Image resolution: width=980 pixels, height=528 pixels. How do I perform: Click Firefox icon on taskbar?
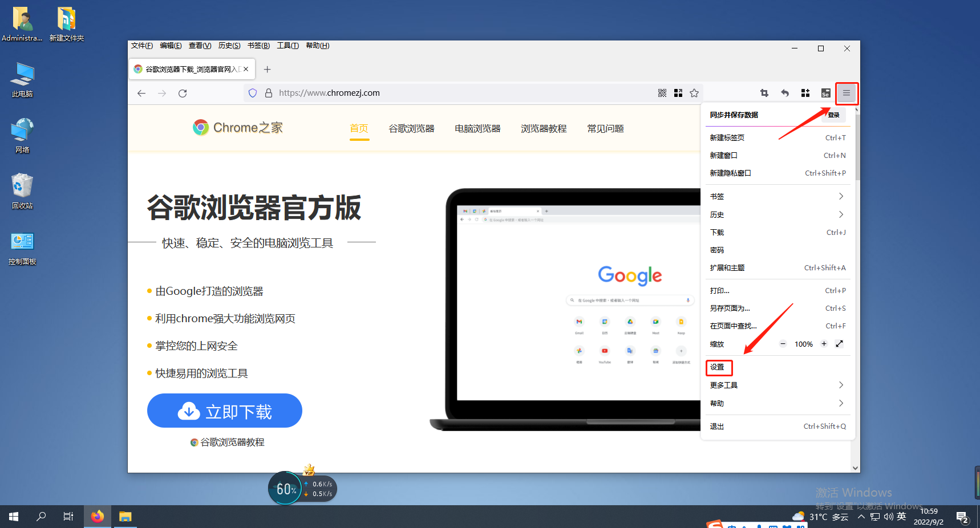(x=98, y=517)
